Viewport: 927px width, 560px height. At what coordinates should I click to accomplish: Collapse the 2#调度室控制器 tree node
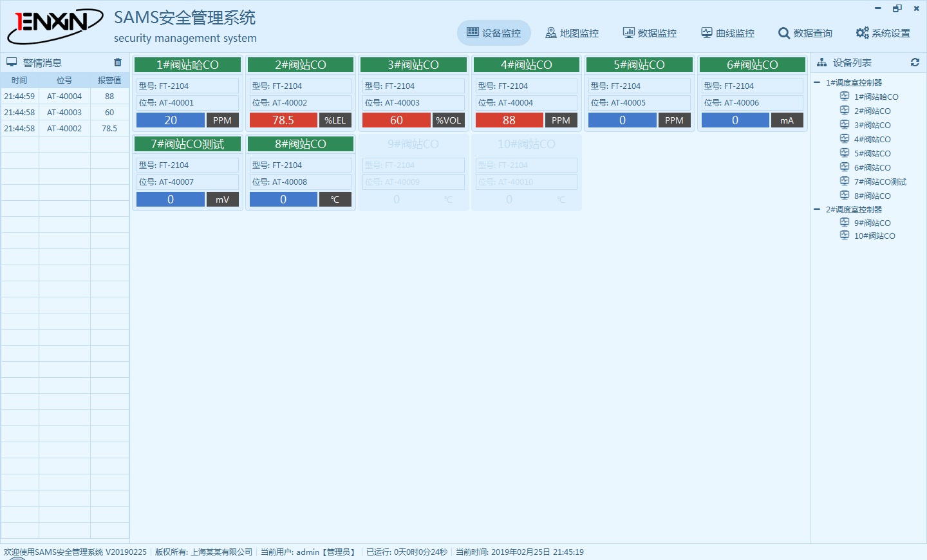pos(817,209)
